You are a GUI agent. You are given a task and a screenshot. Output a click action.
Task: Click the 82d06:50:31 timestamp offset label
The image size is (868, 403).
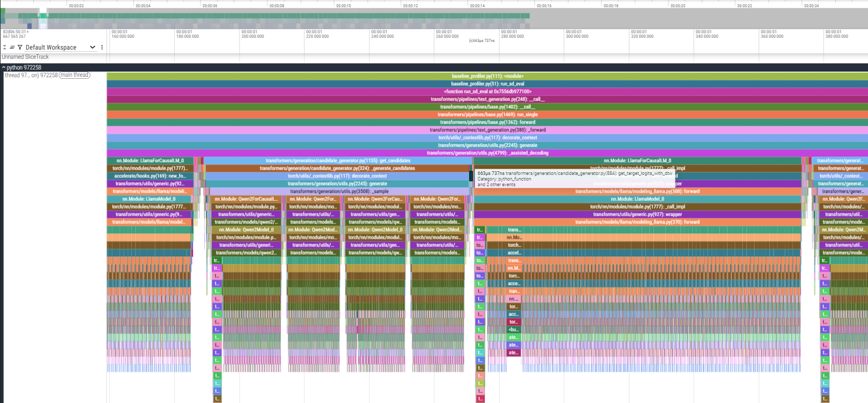point(16,32)
